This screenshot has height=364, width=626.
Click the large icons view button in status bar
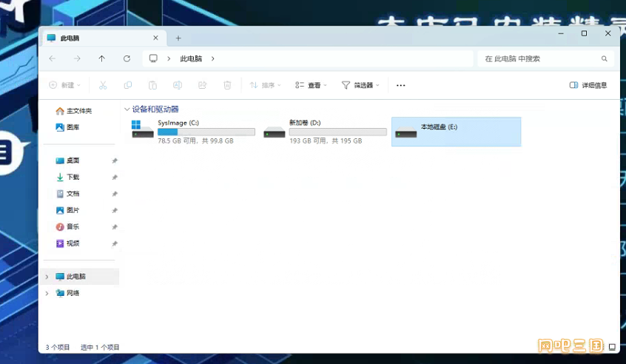[612, 347]
